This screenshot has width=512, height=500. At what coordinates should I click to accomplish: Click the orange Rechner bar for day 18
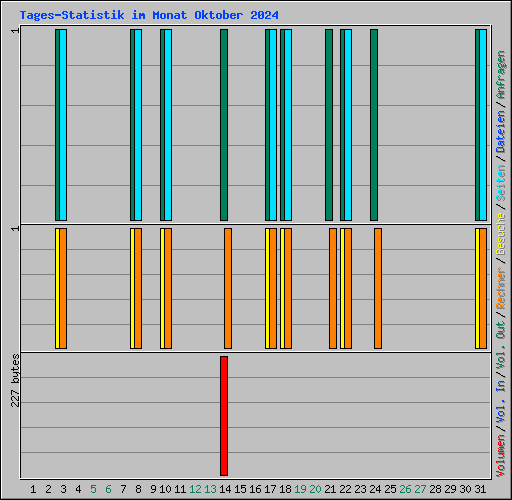288,289
